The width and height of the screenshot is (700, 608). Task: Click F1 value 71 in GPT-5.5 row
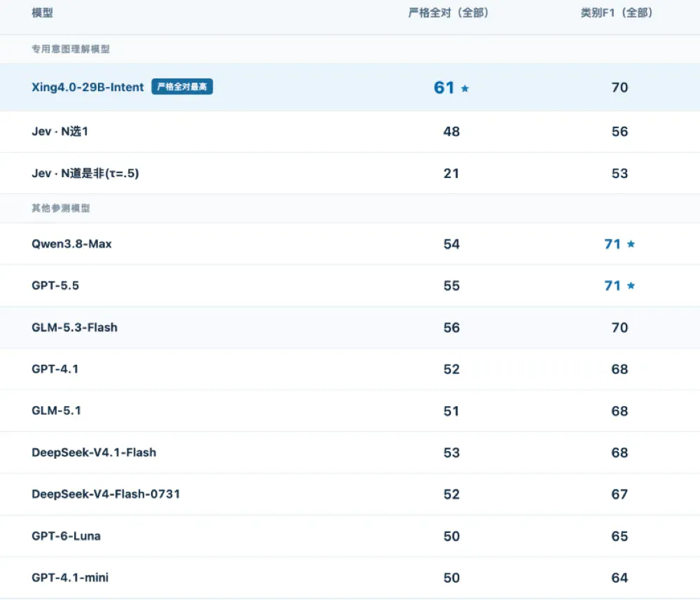click(x=612, y=286)
